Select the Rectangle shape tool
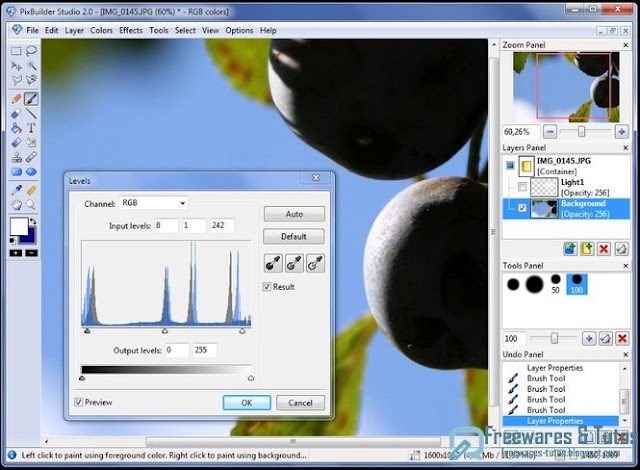Screen dimensions: 640x470 click(16, 172)
